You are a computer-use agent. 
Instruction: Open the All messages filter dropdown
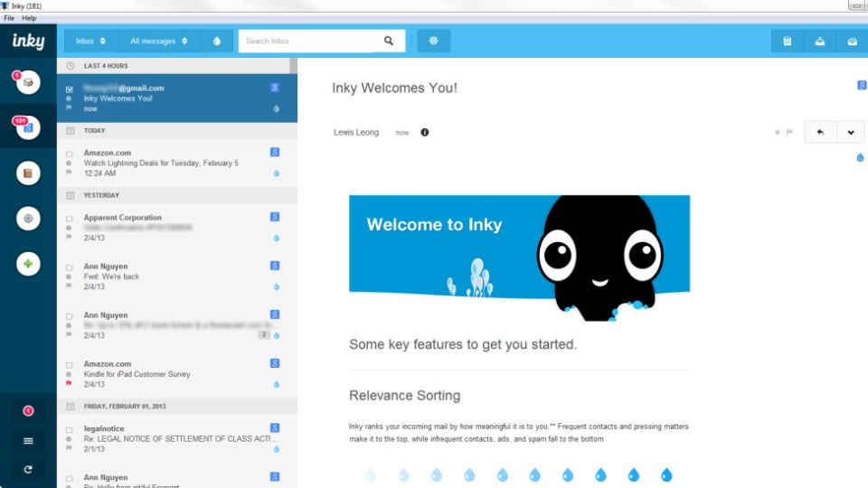(x=159, y=41)
